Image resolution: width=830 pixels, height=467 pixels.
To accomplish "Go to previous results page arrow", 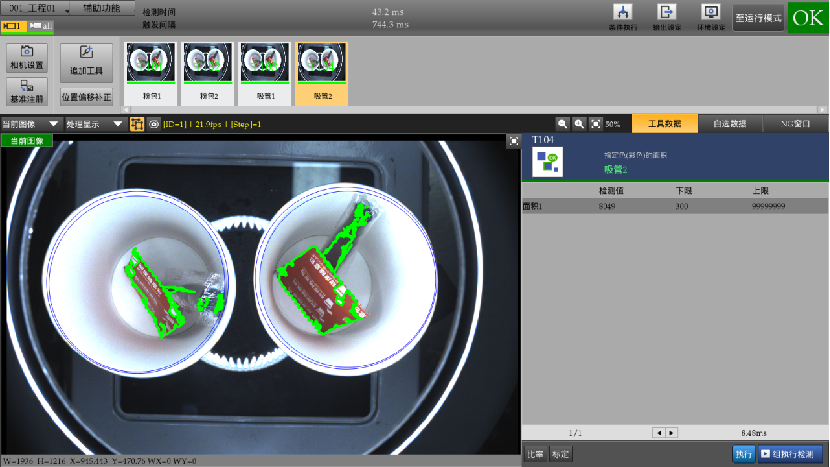I will tap(659, 433).
